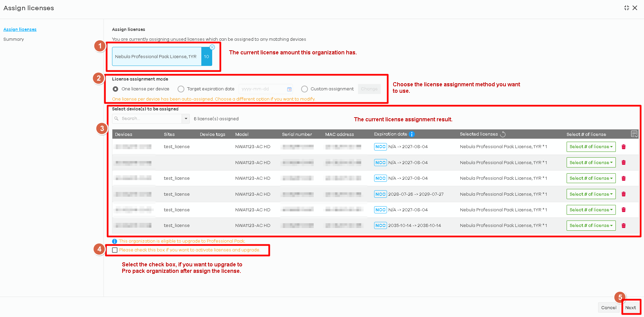Click the license count badge showing 10
This screenshot has height=317, width=644.
tap(207, 56)
